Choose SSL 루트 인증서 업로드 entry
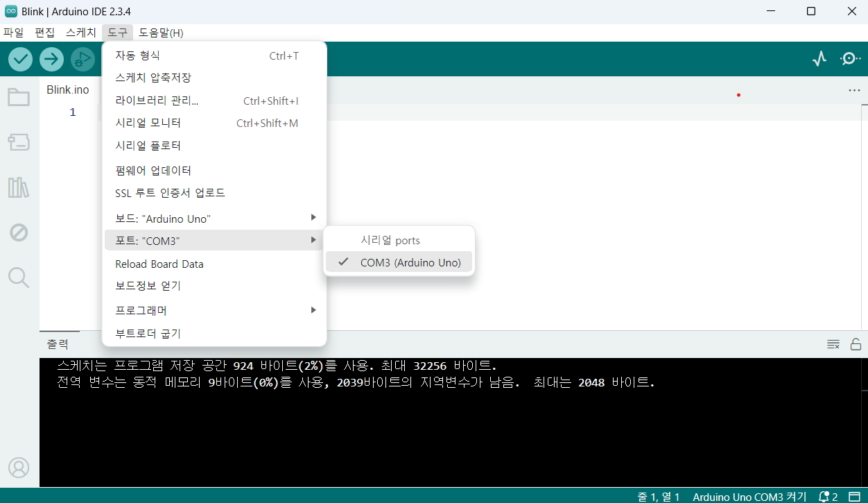Screen dimensions: 868x503 (x=214, y=193)
